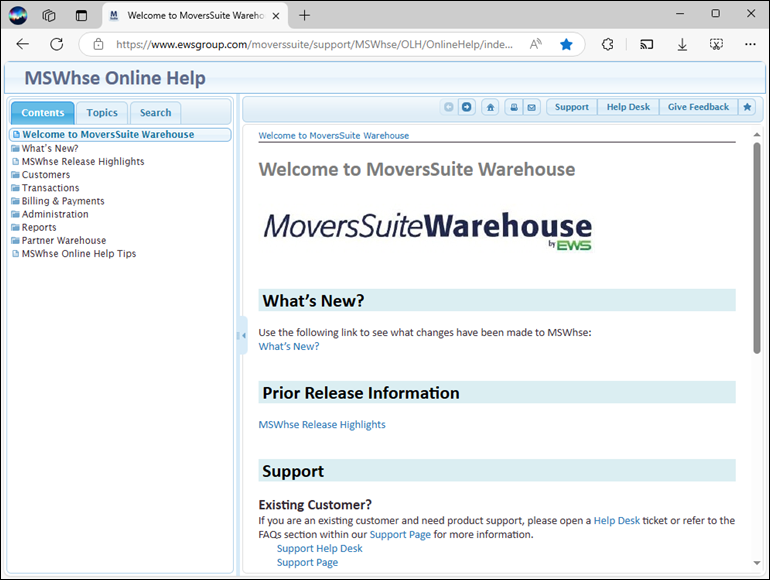Open MSWhse Release Highlights link in content
The height and width of the screenshot is (580, 770).
pyautogui.click(x=322, y=425)
